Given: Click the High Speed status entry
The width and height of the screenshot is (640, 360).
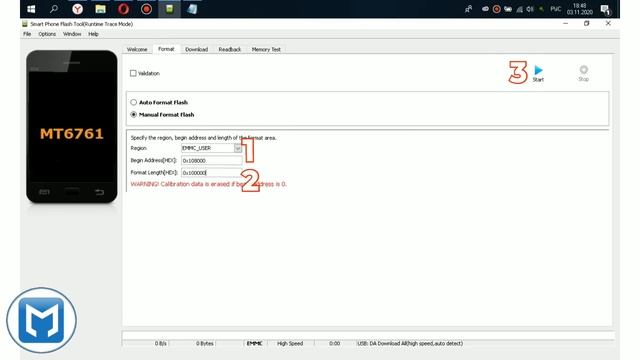Looking at the screenshot, I should tap(290, 343).
